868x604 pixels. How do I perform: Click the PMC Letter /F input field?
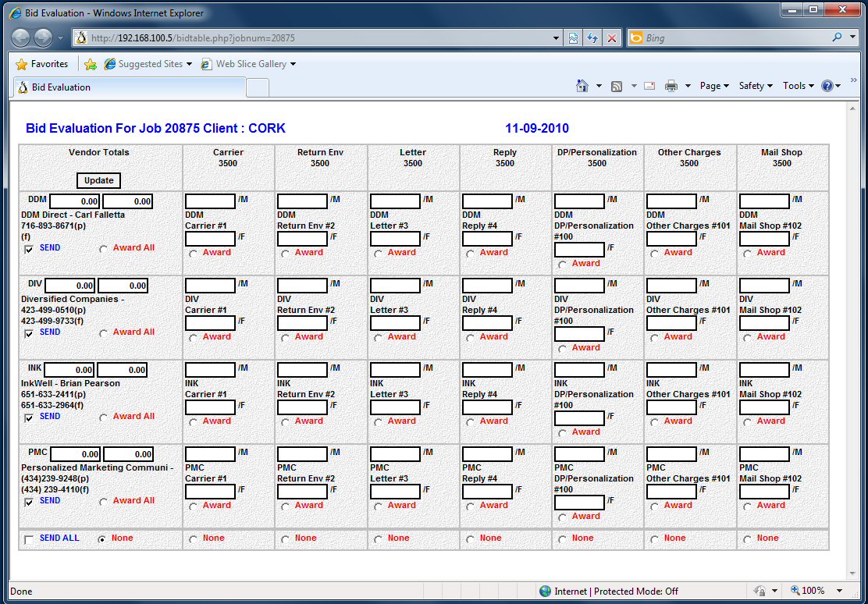pyautogui.click(x=395, y=492)
